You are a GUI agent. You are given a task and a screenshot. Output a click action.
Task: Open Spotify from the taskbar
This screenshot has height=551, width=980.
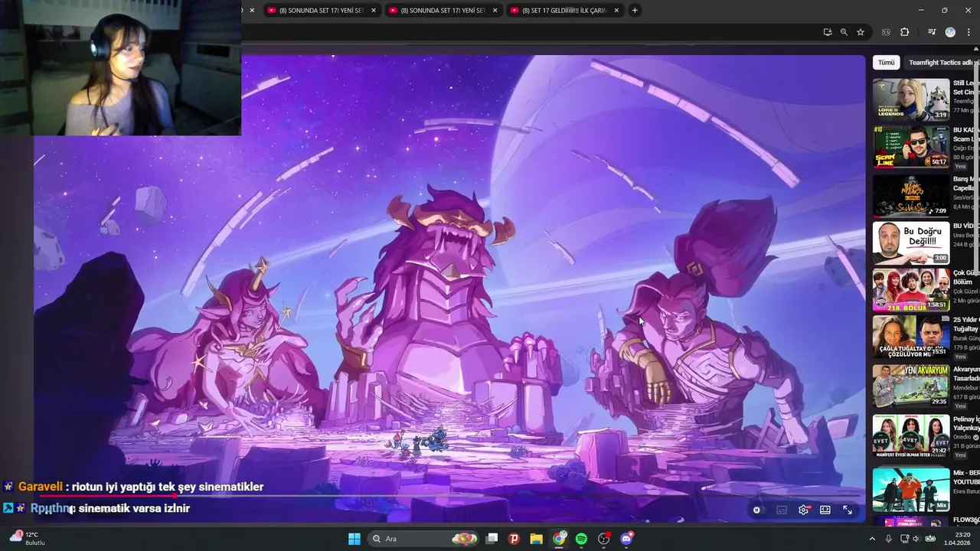click(581, 539)
